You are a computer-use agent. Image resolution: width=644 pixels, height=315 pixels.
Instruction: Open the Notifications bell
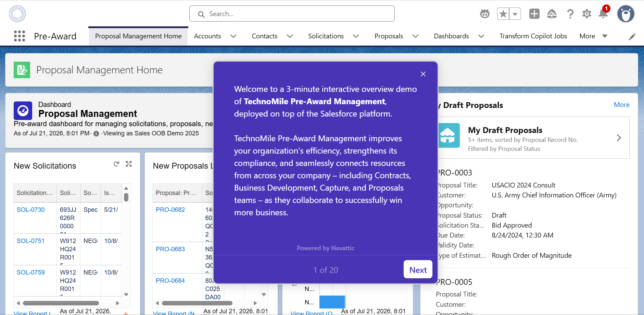pos(603,13)
